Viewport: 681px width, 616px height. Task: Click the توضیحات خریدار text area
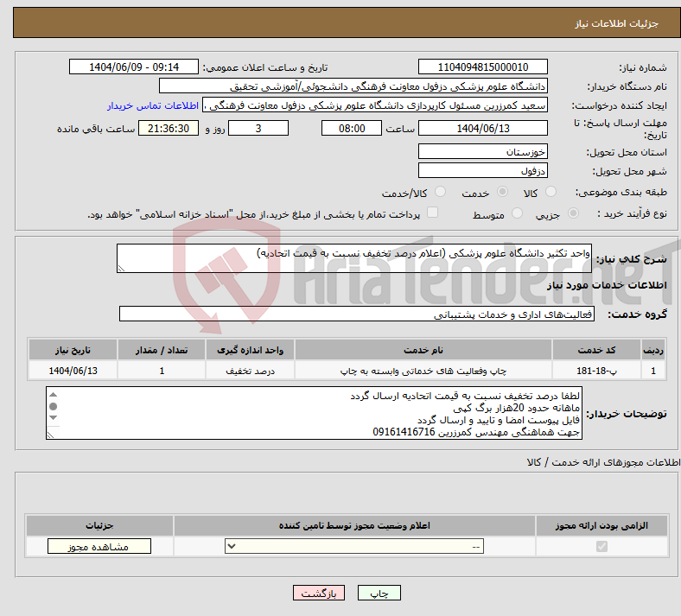pos(314,413)
